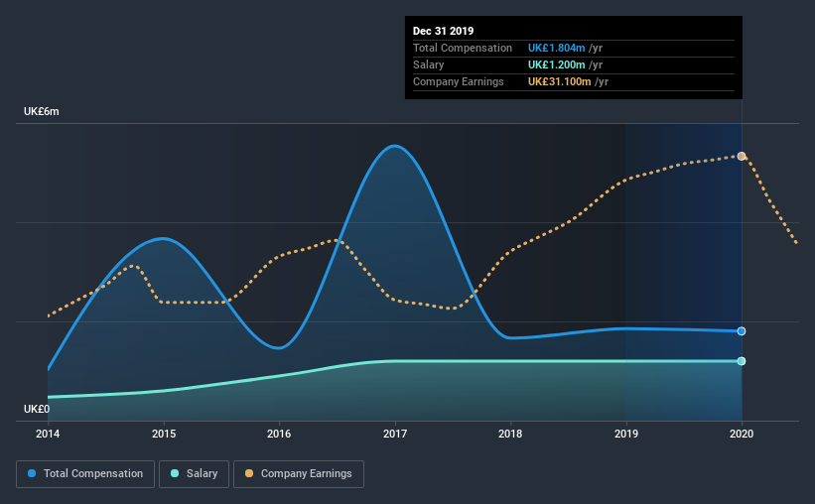Click the UK£31.100m company earnings value
815x504 pixels.
(559, 81)
